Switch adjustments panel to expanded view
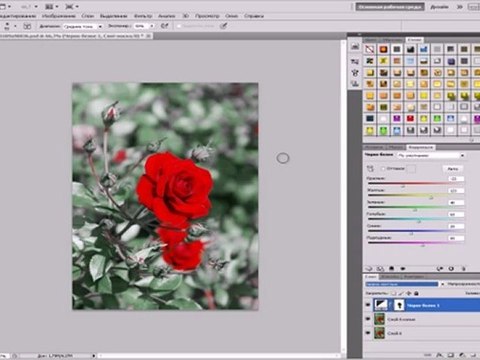The width and height of the screenshot is (480, 360). (x=380, y=268)
